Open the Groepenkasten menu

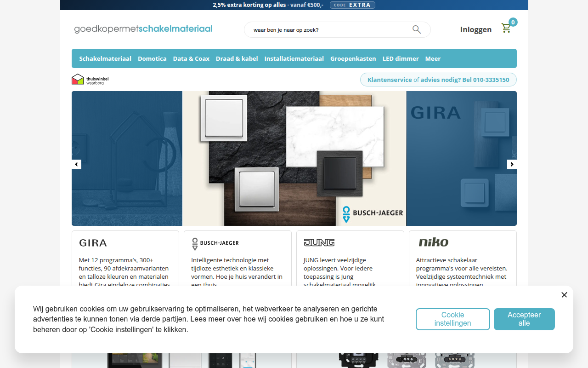[x=353, y=58]
